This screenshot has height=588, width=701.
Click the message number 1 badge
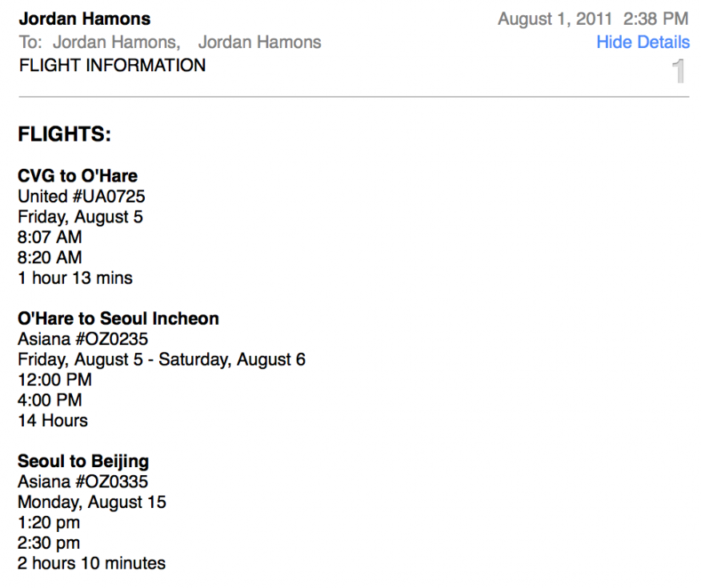[679, 72]
